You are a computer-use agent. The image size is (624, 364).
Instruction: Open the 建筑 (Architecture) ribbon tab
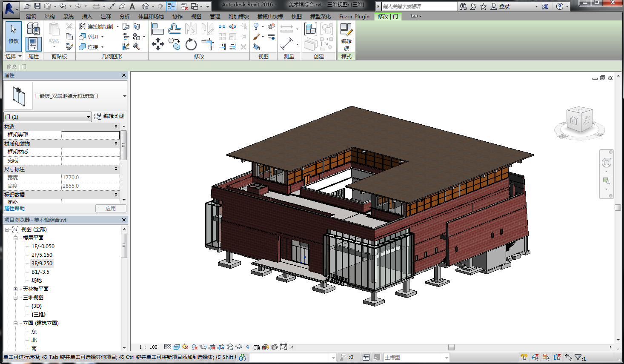click(x=31, y=17)
